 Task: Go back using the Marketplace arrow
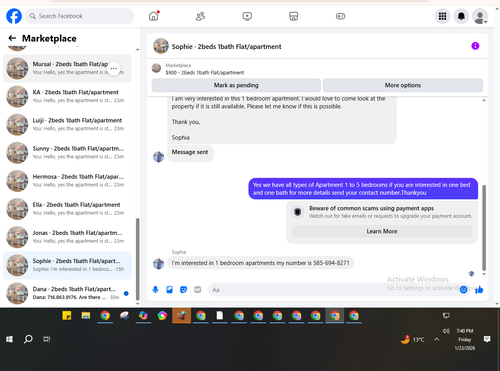pyautogui.click(x=12, y=38)
